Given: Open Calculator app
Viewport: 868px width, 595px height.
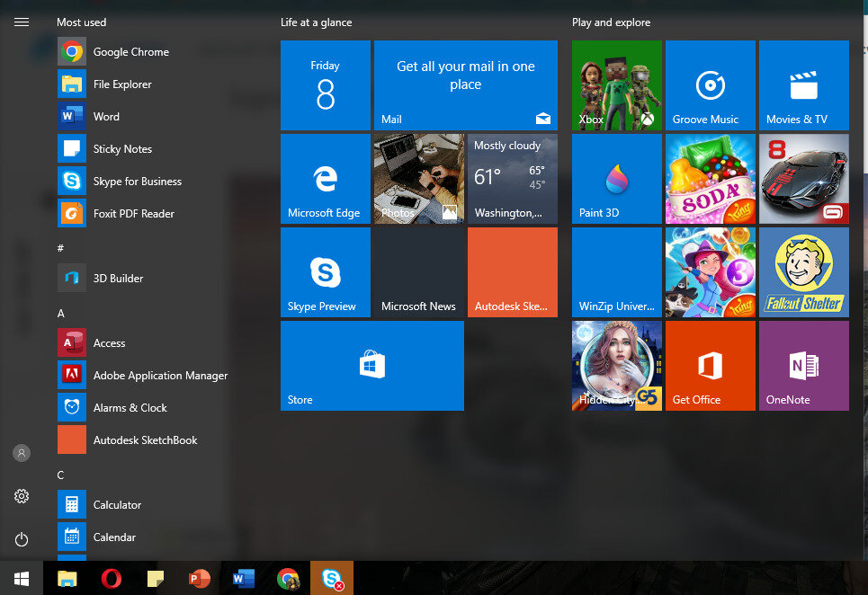Looking at the screenshot, I should (x=144, y=505).
